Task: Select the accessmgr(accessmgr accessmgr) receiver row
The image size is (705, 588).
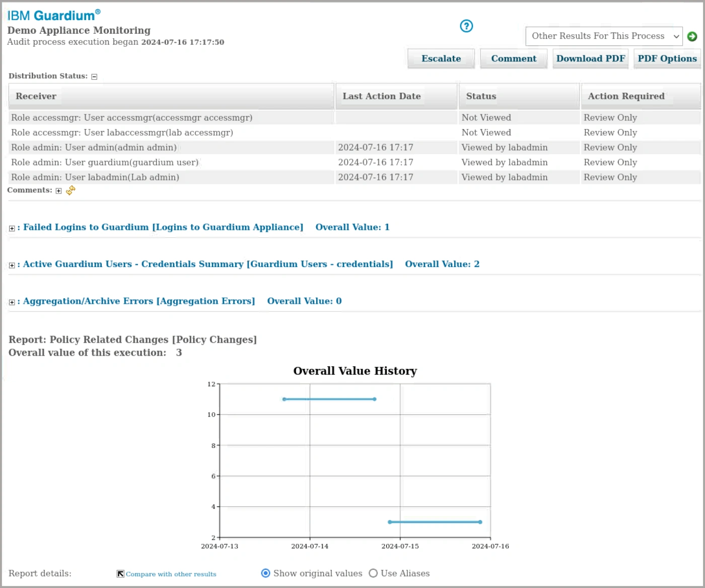Action: pos(355,117)
